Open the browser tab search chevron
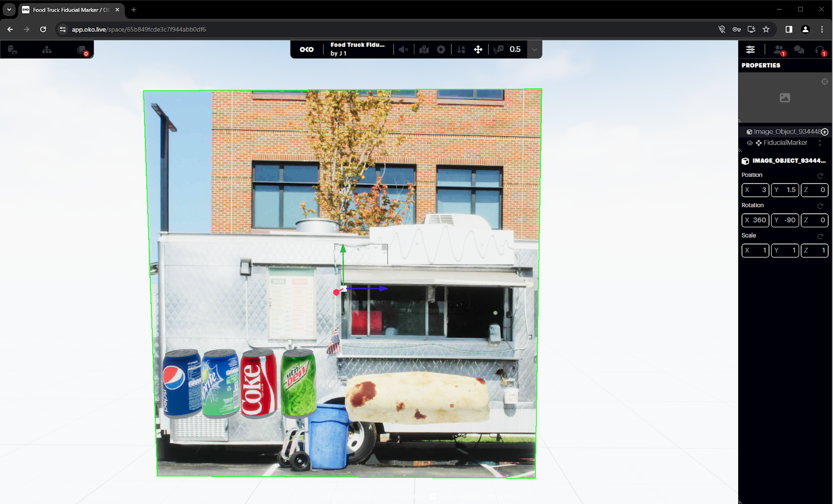The height and width of the screenshot is (504, 833). coord(8,9)
